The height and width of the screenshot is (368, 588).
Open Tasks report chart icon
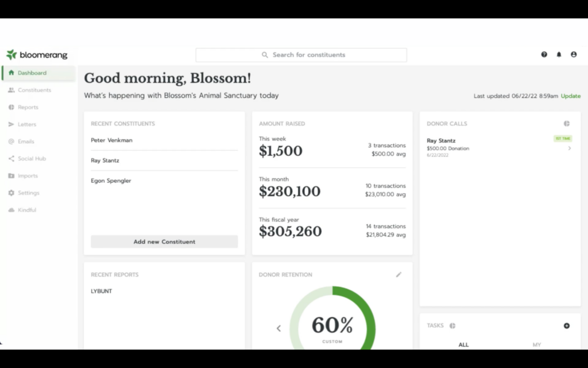coord(452,325)
